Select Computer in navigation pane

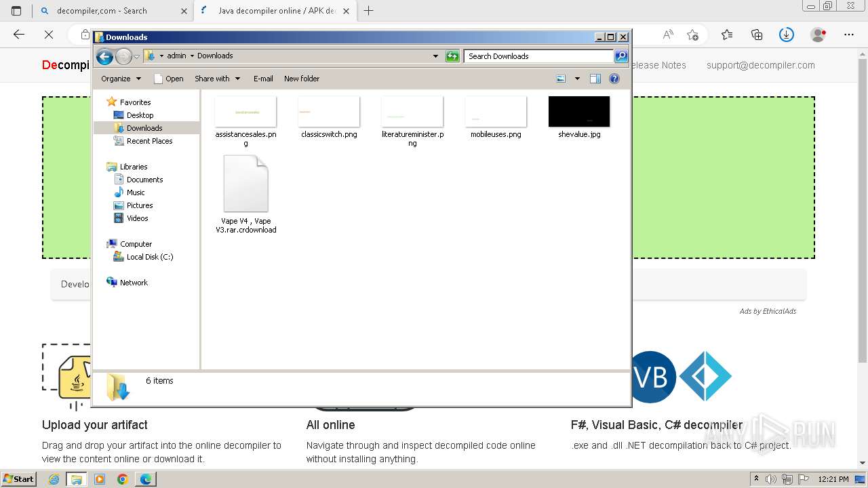136,244
